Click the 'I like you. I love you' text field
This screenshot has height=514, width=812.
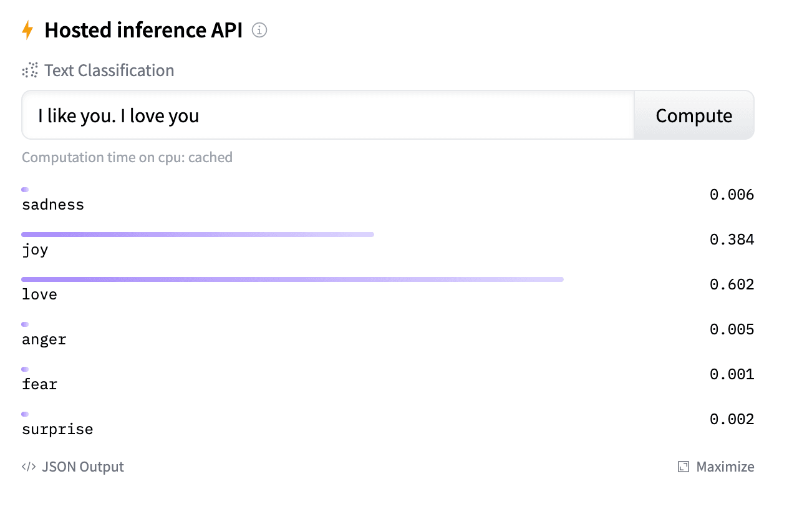click(x=328, y=115)
